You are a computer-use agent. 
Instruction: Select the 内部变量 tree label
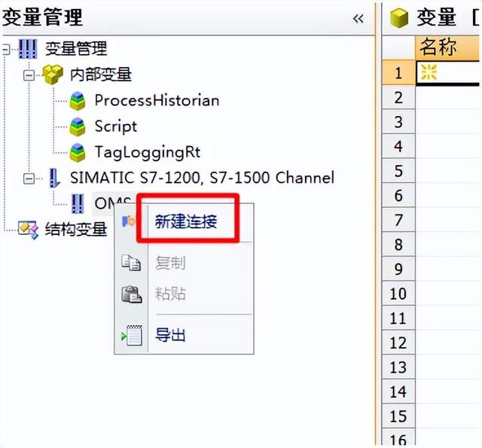coord(101,75)
